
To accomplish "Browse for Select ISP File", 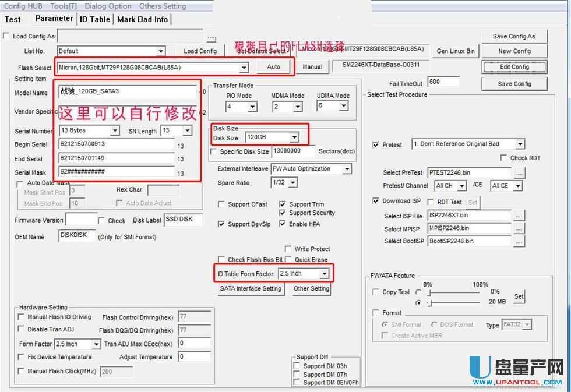I will [x=519, y=216].
